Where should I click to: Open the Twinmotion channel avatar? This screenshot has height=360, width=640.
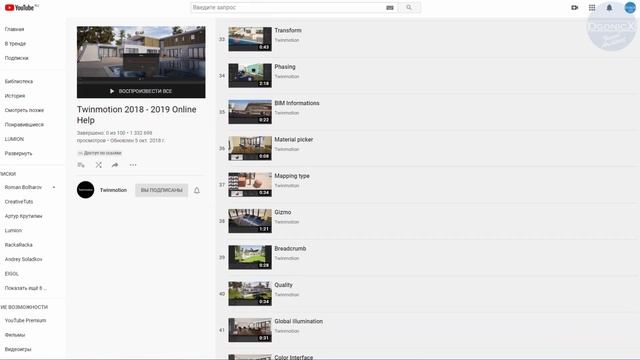point(86,190)
